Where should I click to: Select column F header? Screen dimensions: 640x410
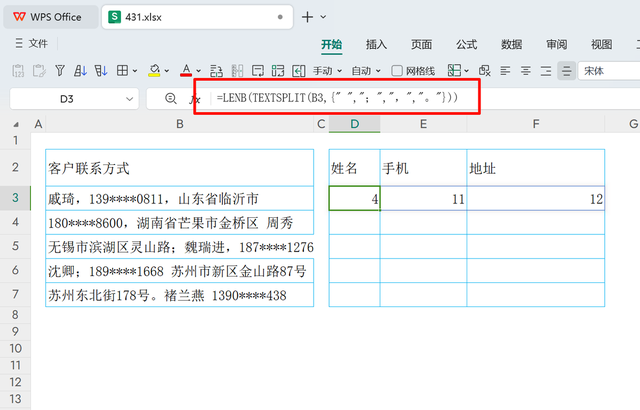(536, 124)
